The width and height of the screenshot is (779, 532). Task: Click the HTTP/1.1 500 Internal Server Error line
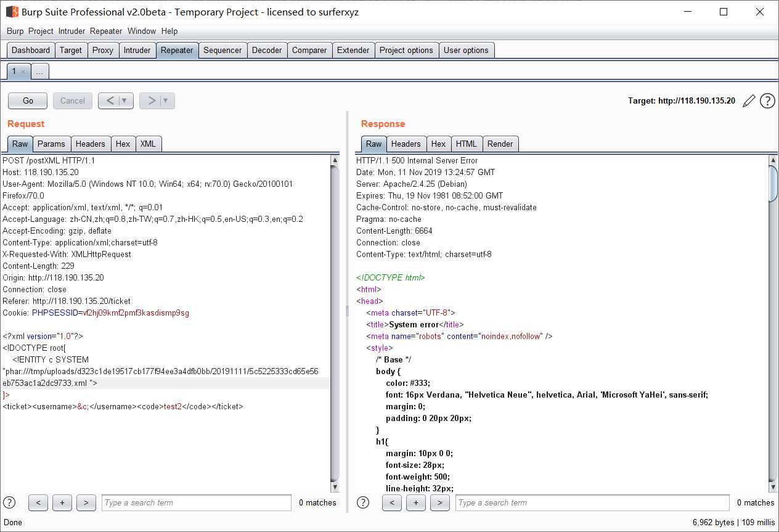pos(417,160)
